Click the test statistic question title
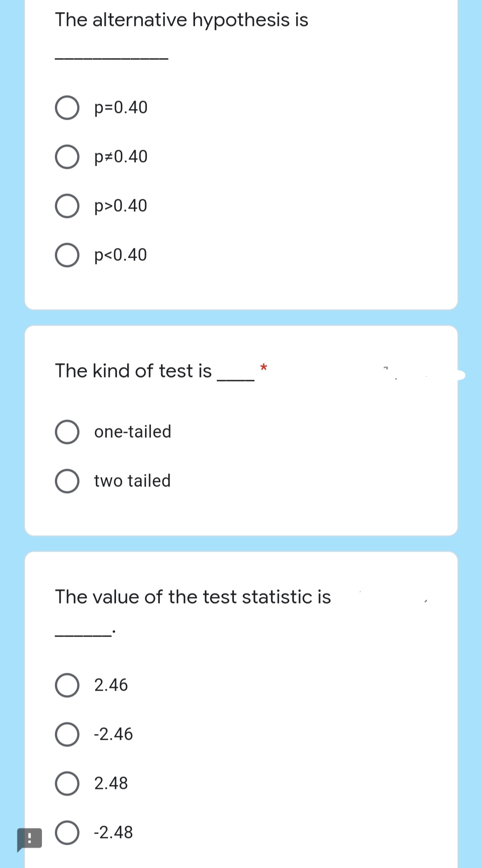Viewport: 482px width, 868px height. pos(192,596)
